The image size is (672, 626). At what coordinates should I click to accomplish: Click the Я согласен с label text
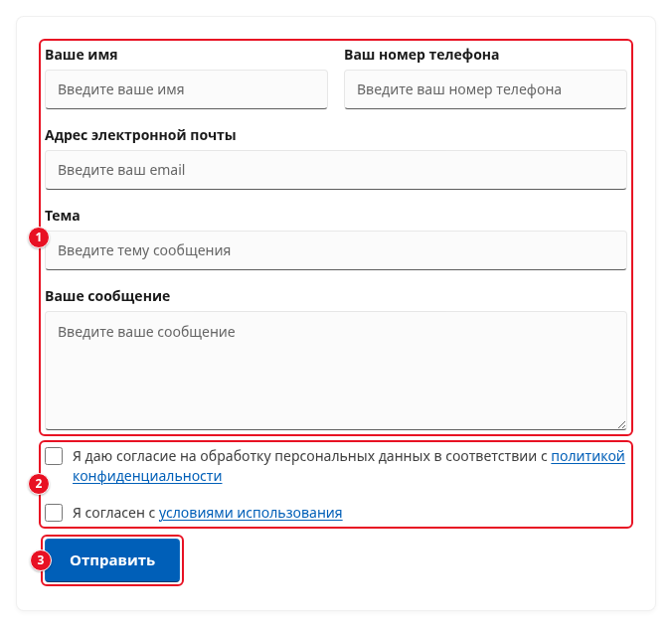[113, 513]
